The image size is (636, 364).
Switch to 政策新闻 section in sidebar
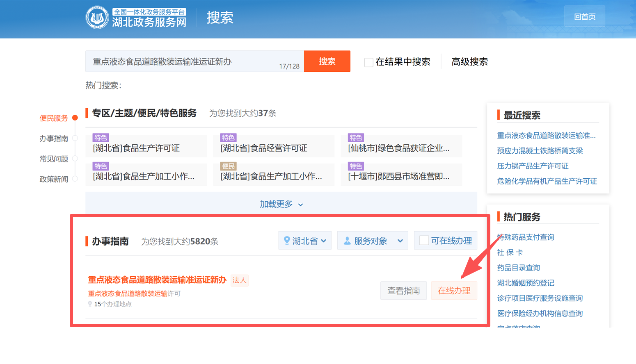(x=54, y=179)
